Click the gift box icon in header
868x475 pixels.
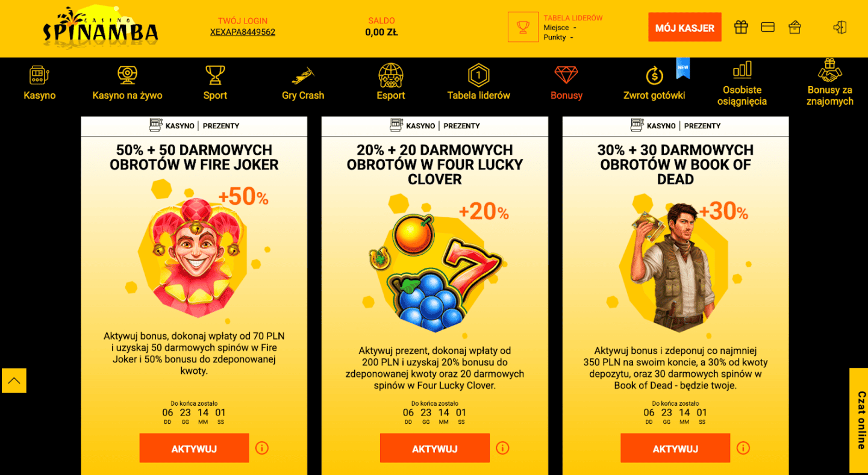click(x=741, y=27)
